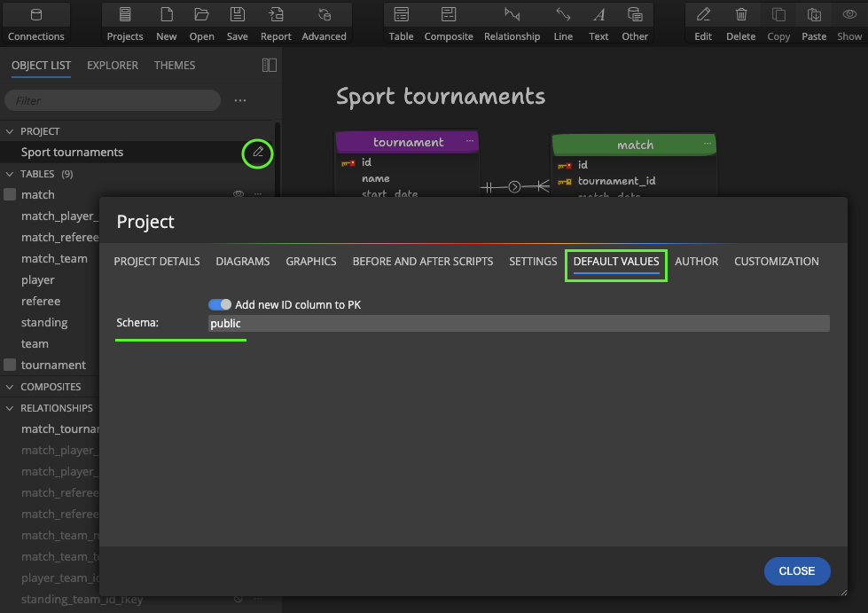The width and height of the screenshot is (868, 613).
Task: Switch to THEMES tab
Action: (175, 66)
